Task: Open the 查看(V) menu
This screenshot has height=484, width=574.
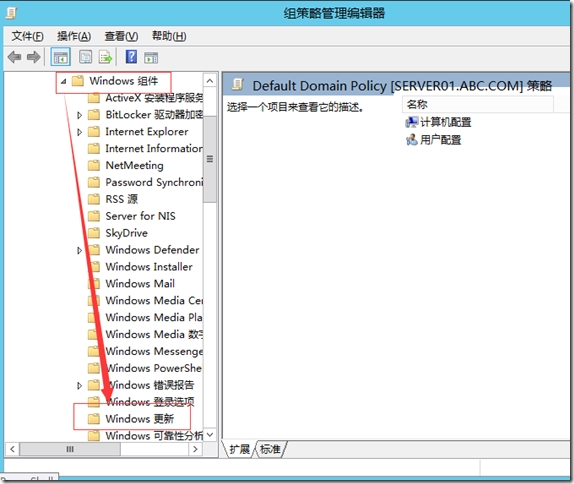Action: pos(121,36)
